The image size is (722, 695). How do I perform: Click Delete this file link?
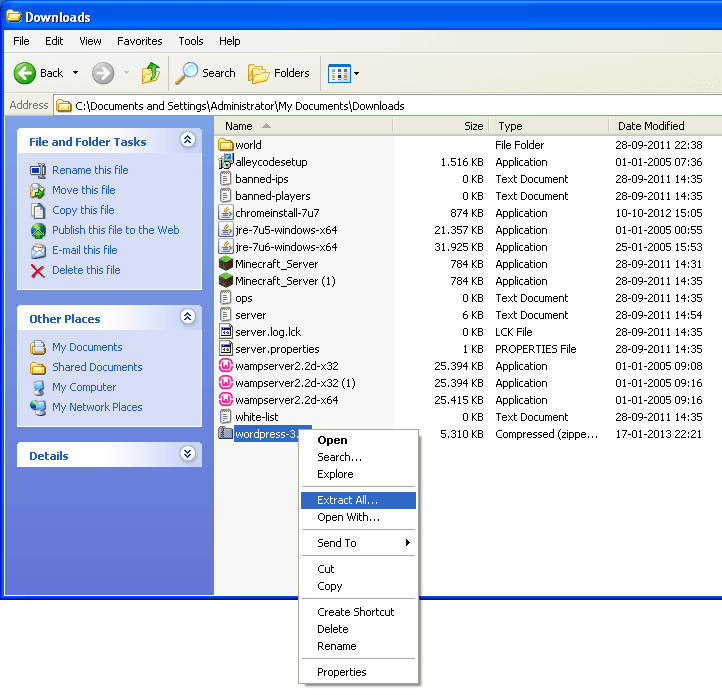point(85,270)
